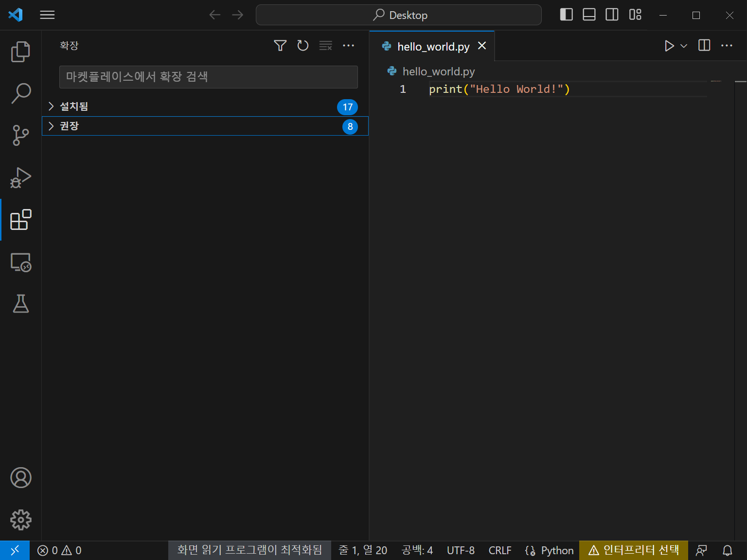Image resolution: width=747 pixels, height=560 pixels.
Task: Click the Desktop command center search box
Action: (x=398, y=15)
